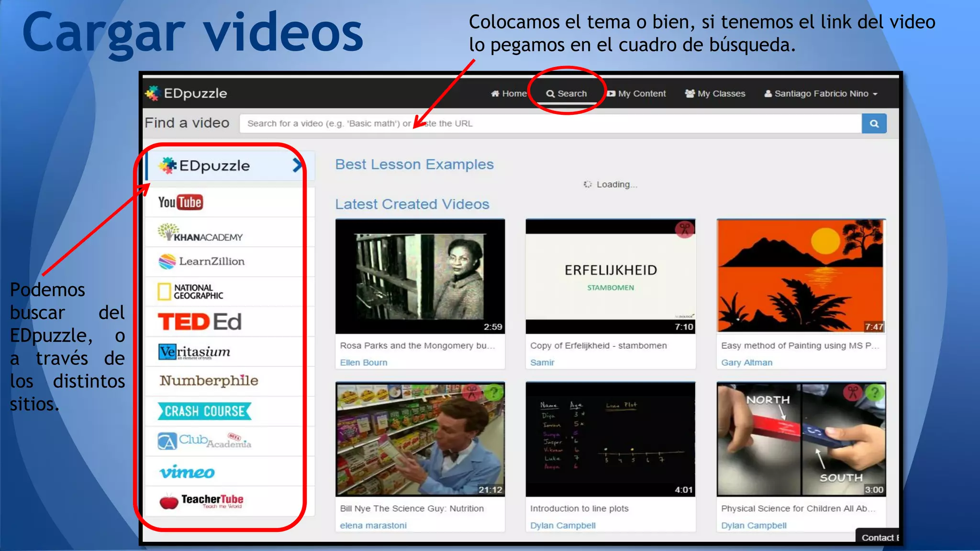Open Erfelijkheid stambomen video thumbnail
Viewport: 980px width, 551px height.
point(611,276)
